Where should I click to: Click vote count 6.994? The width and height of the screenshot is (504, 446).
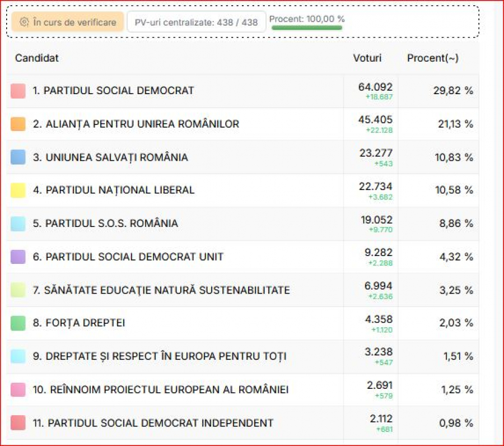379,286
